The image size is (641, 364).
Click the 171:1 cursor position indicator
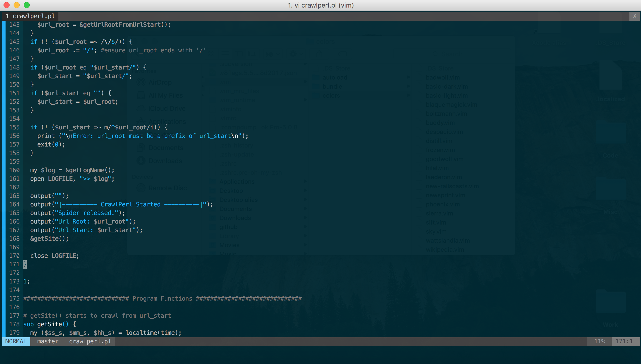click(624, 341)
